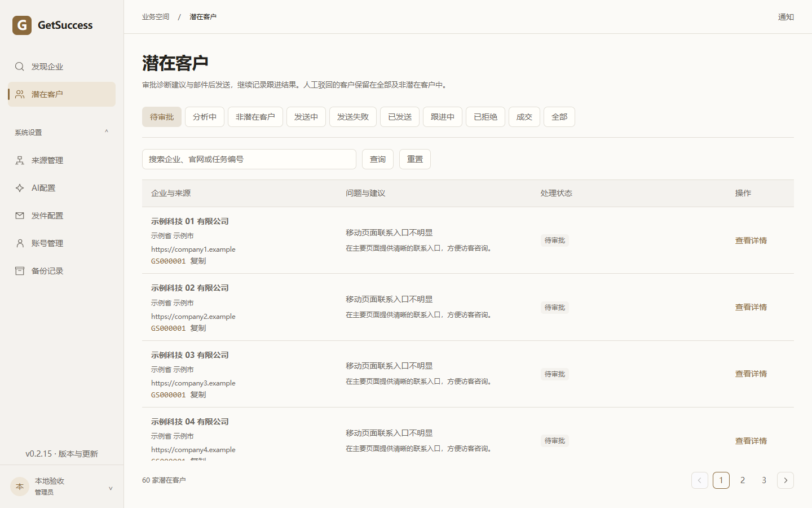Go to next page arrow in pagination
Screen dimensions: 812x508
click(x=785, y=480)
